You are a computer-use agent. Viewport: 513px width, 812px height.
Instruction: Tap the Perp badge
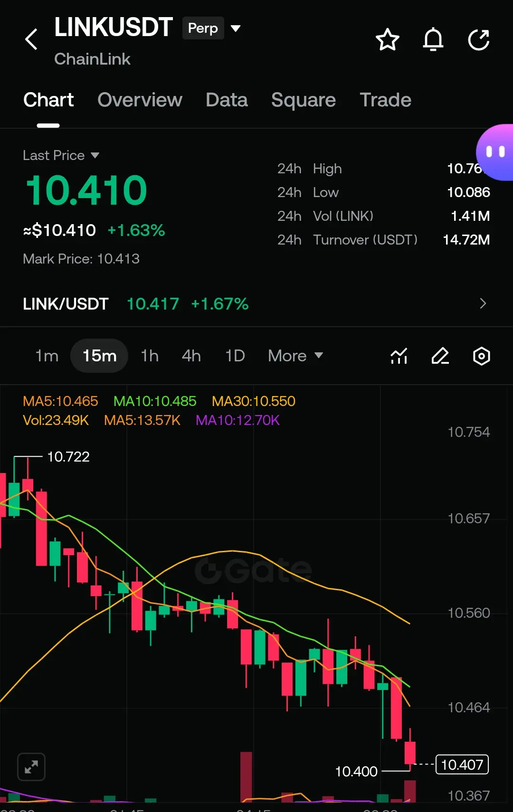203,28
